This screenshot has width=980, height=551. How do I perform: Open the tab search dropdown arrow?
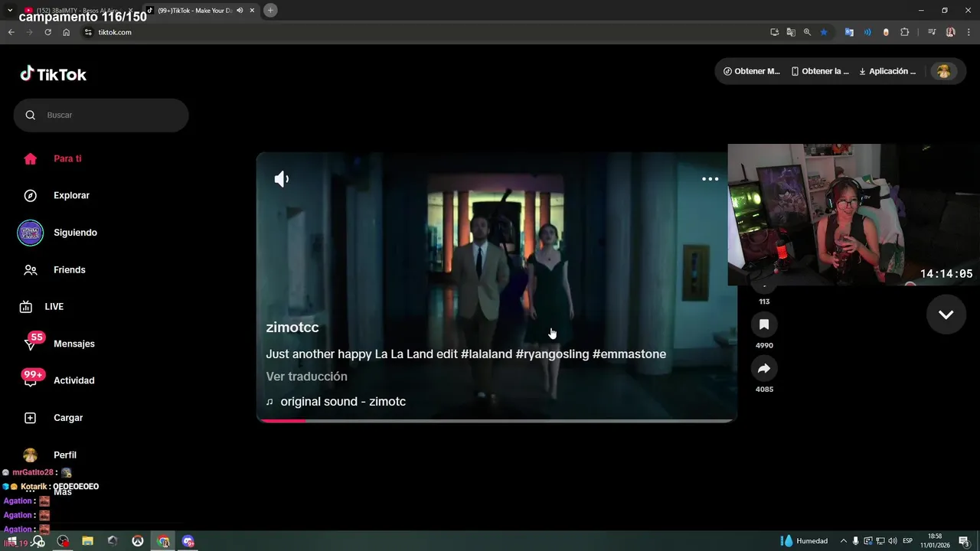pyautogui.click(x=10, y=10)
